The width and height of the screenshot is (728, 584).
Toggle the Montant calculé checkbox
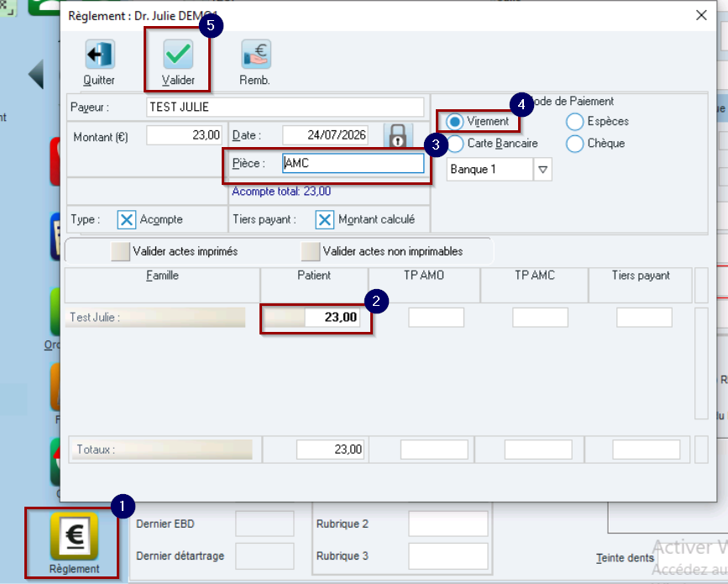click(325, 219)
